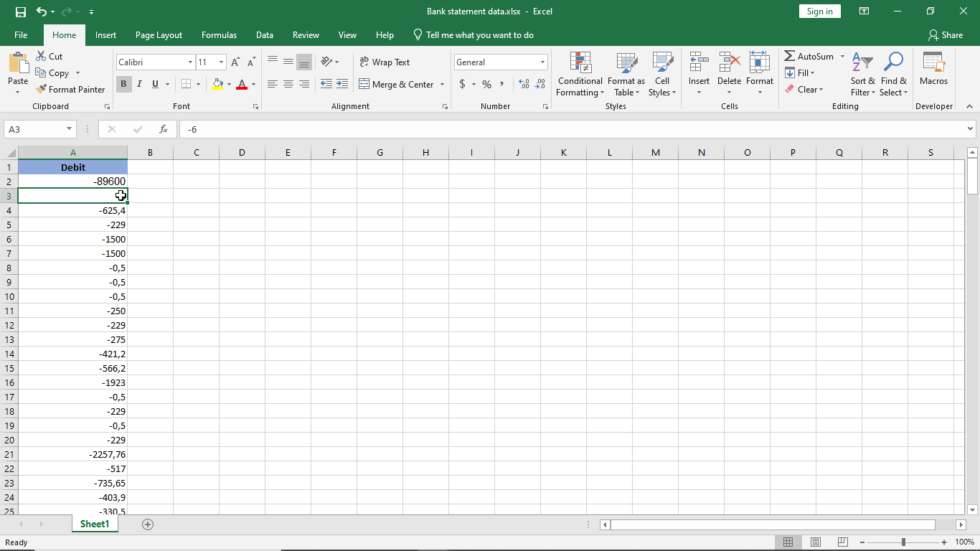
Task: Apply the red font color
Action: 242,84
